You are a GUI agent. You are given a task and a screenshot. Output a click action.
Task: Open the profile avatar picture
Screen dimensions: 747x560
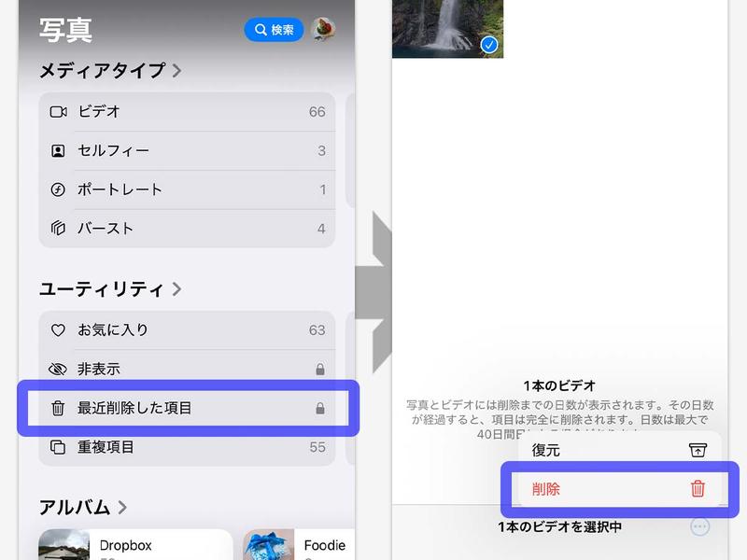pos(323,29)
